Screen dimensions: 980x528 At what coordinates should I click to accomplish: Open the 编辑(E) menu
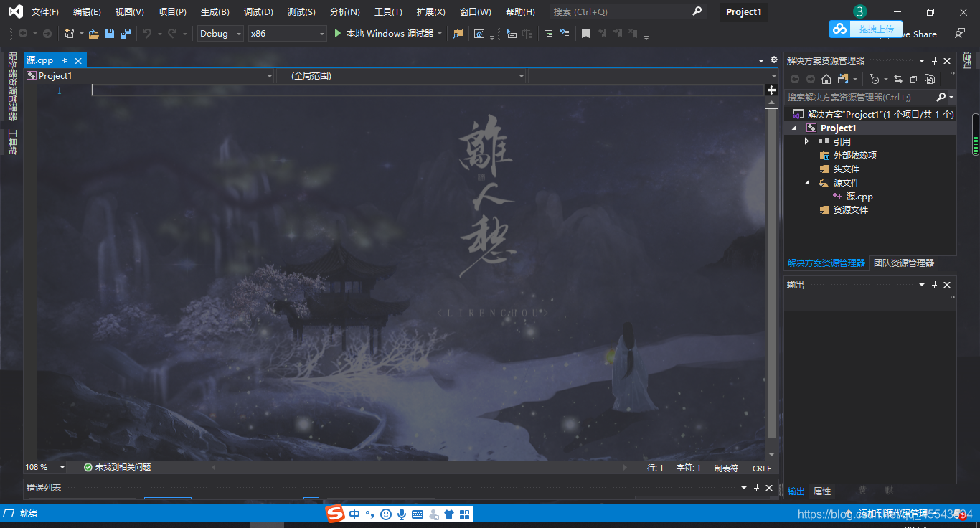coord(87,12)
